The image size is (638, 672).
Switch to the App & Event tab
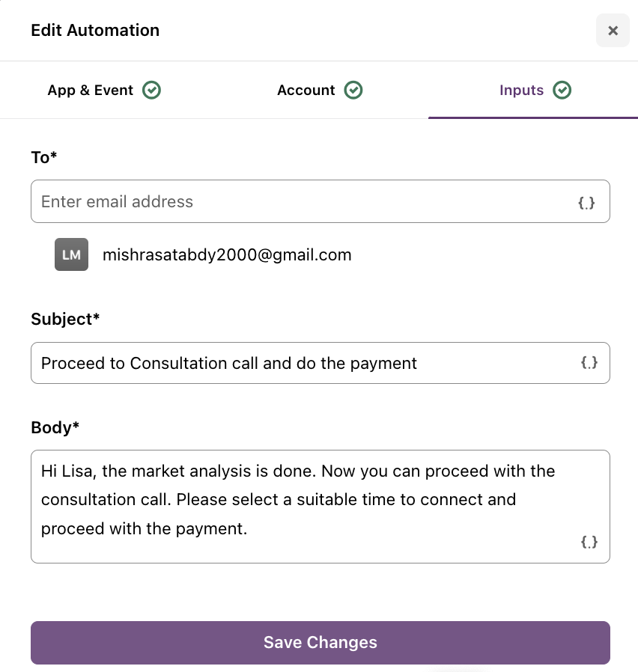[104, 90]
